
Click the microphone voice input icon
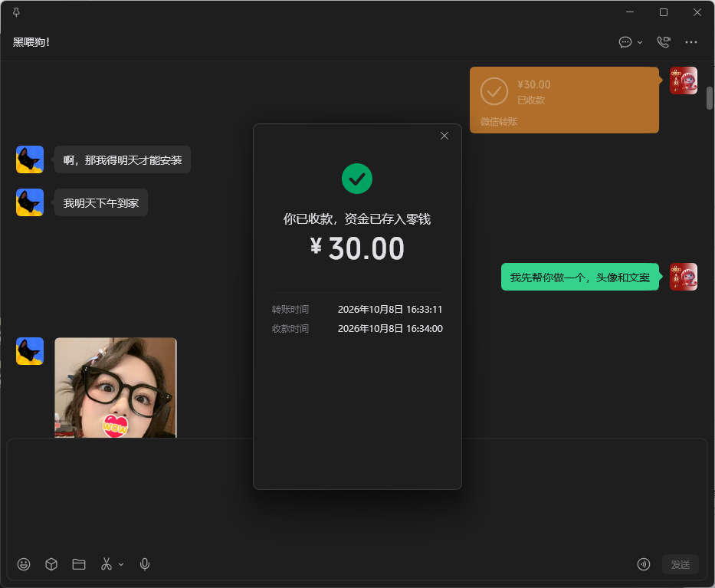145,564
